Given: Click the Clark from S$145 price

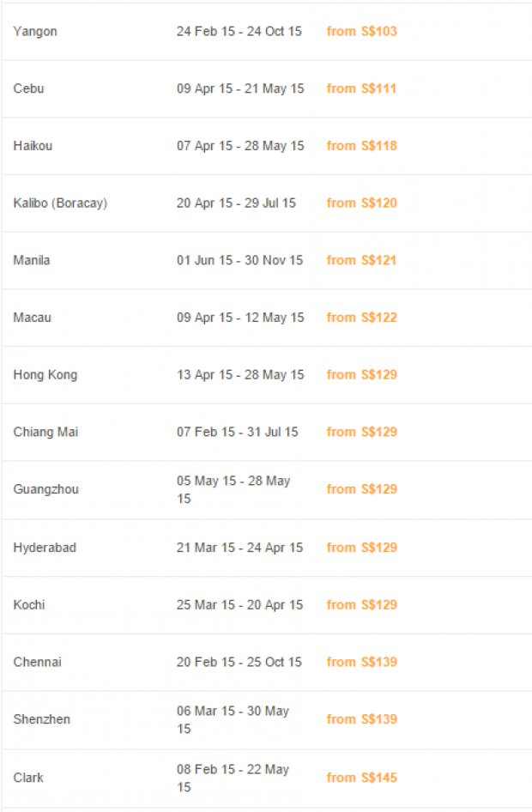Looking at the screenshot, I should 361,778.
